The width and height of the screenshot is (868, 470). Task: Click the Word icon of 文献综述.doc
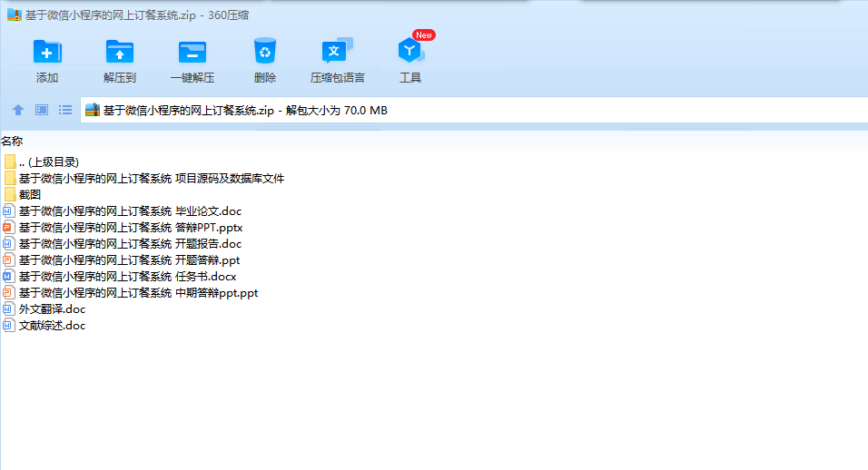(x=8, y=325)
